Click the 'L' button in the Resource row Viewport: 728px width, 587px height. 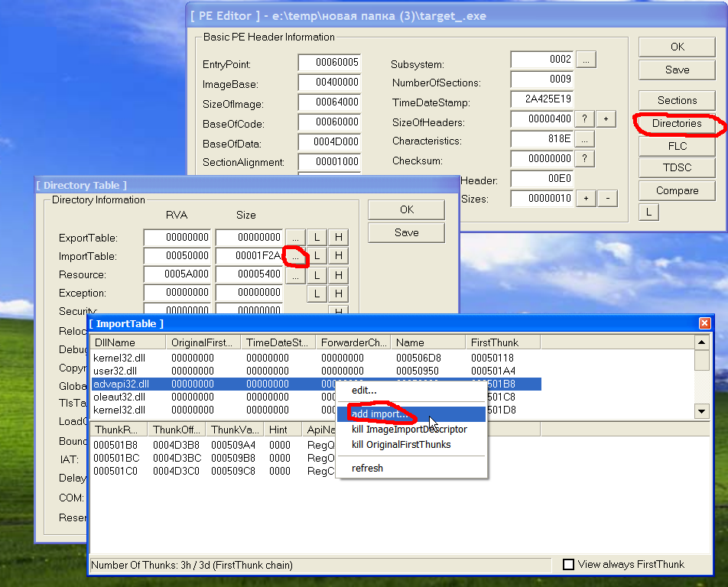(317, 274)
